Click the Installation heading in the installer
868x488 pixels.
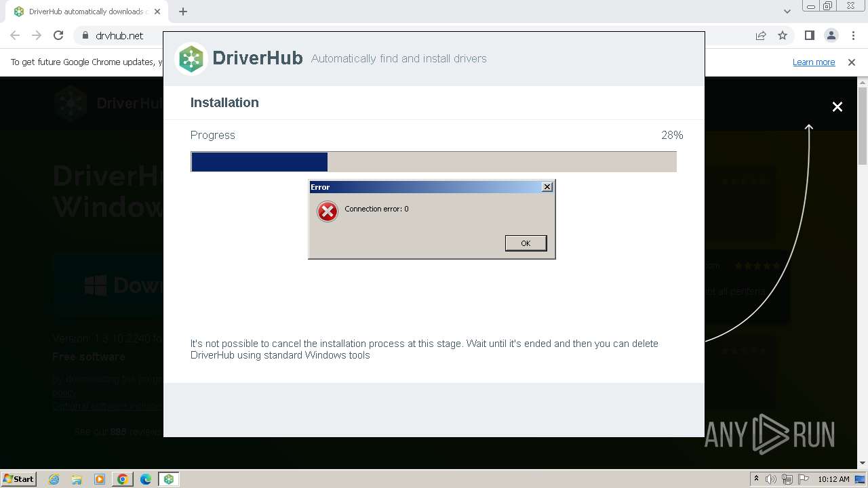tap(224, 102)
